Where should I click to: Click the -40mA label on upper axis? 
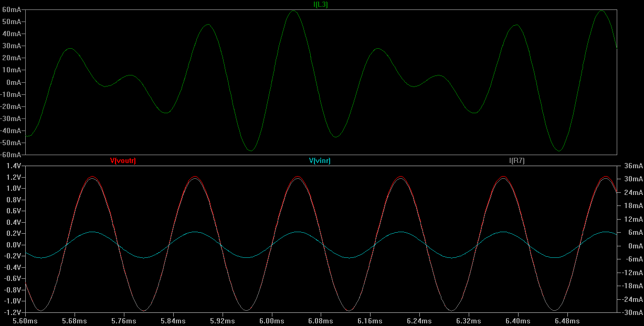click(x=10, y=131)
